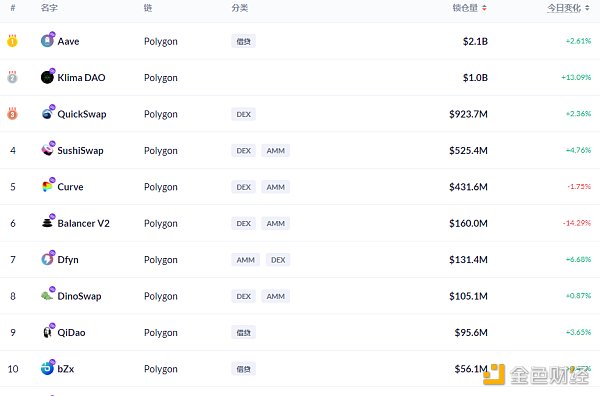
Task: Click the Aave protocol logo icon
Action: tap(47, 41)
